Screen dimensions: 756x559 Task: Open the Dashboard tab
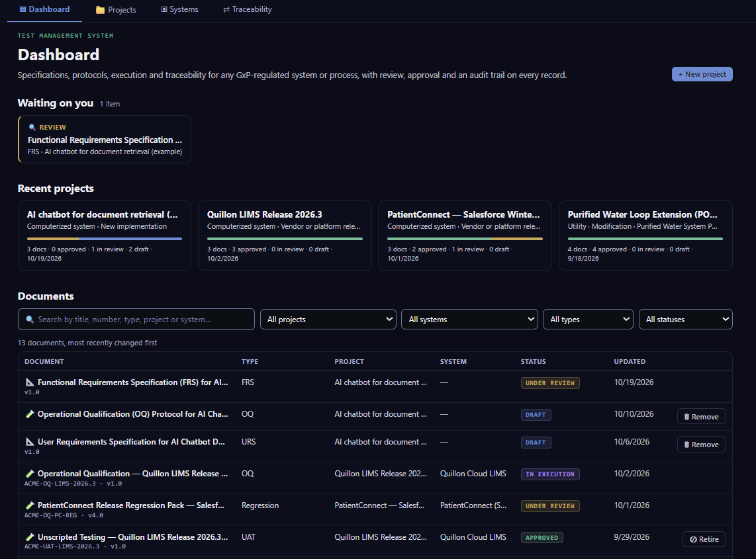[44, 10]
